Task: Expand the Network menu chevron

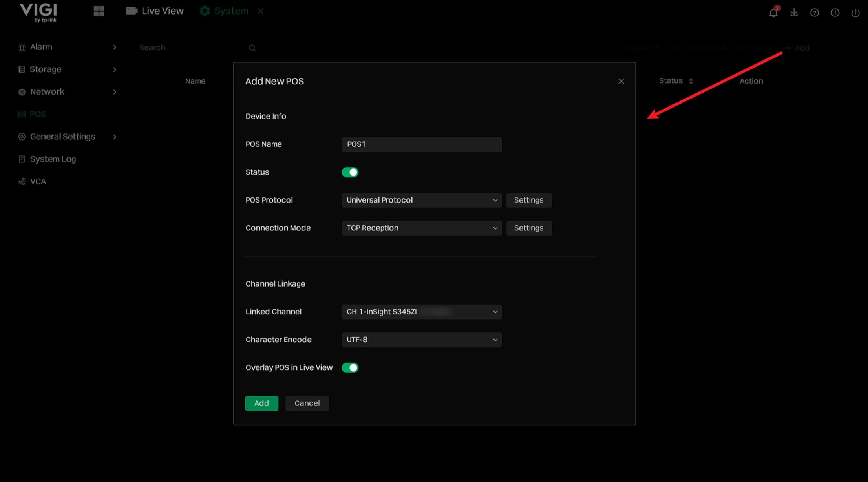Action: [115, 92]
